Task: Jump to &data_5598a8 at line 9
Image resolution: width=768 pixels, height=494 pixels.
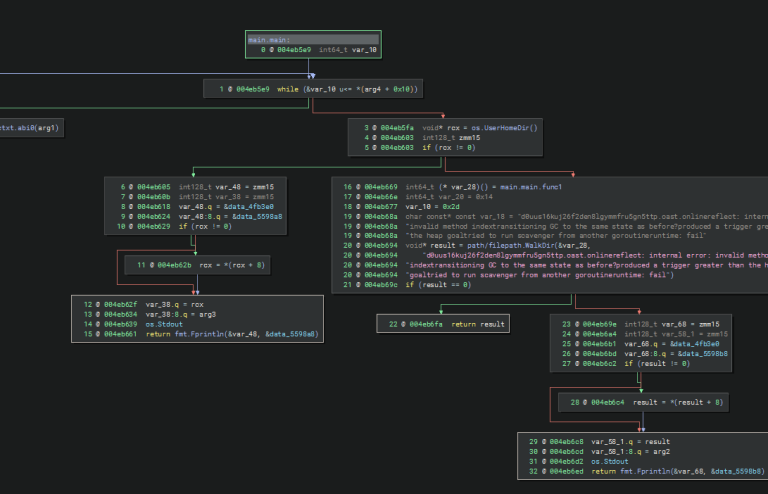Action: tap(257, 216)
